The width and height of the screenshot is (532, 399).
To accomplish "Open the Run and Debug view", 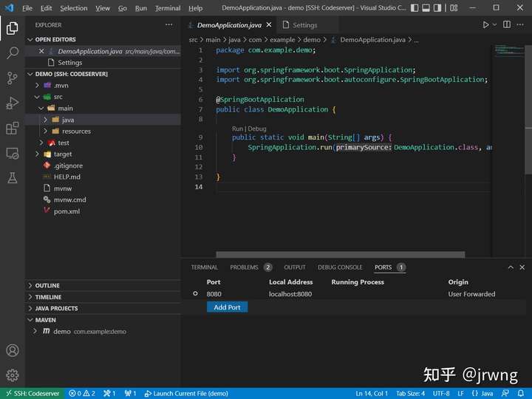I will pyautogui.click(x=13, y=103).
